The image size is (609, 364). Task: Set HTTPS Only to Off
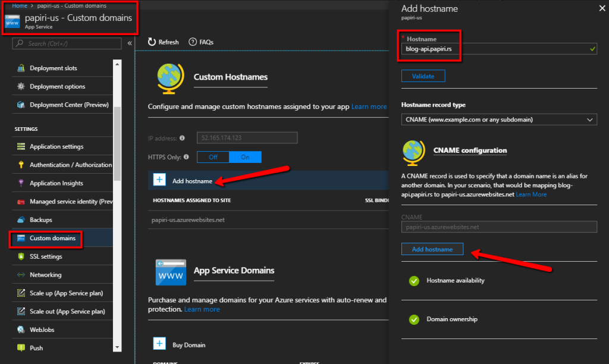(213, 157)
